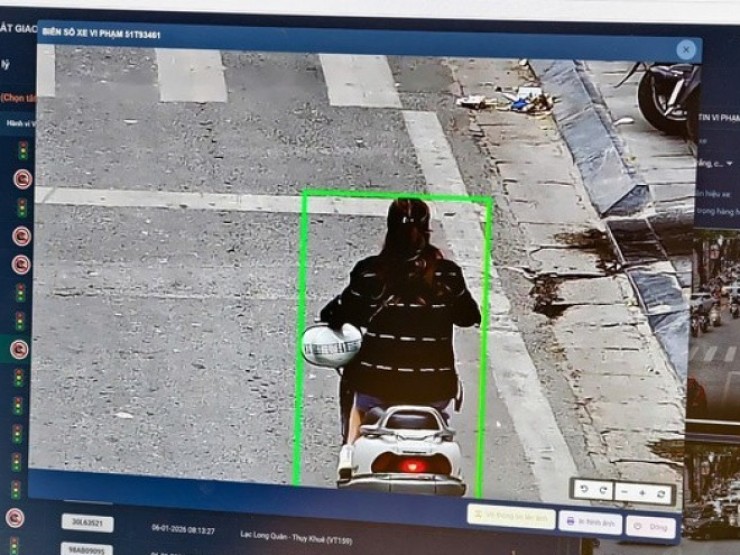
Task: Select the plate number 98AB09095 entry
Action: pos(87,548)
